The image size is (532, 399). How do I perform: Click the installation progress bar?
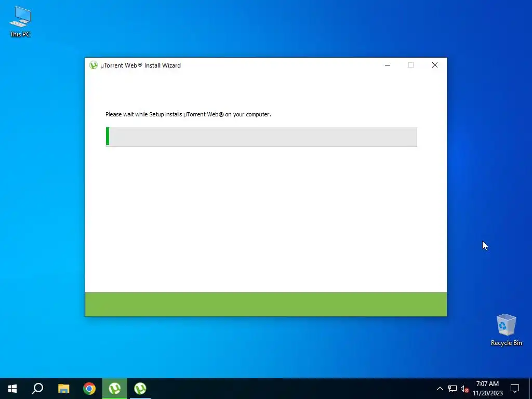pos(261,137)
